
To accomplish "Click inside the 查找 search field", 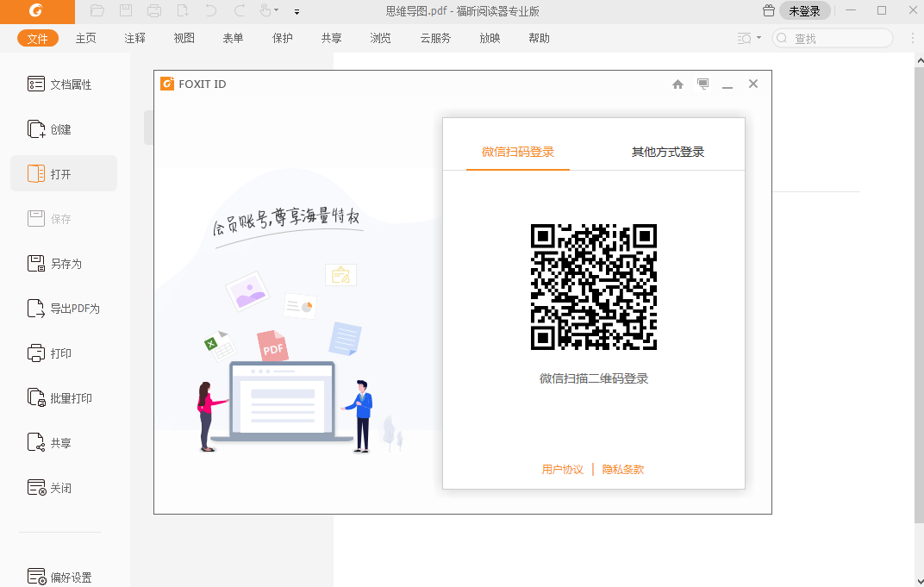I will tap(832, 38).
